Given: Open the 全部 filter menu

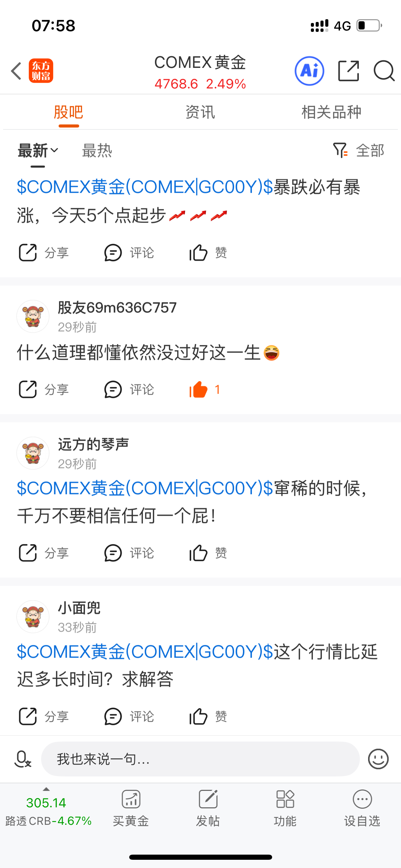Looking at the screenshot, I should click(359, 150).
